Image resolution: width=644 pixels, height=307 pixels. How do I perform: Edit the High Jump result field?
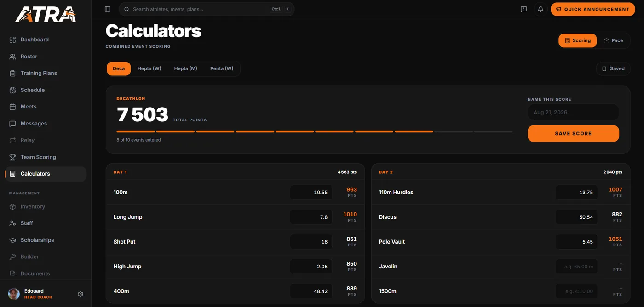311,267
